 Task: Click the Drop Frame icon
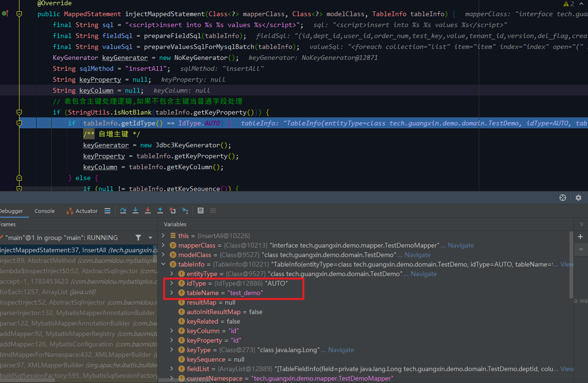click(173, 211)
